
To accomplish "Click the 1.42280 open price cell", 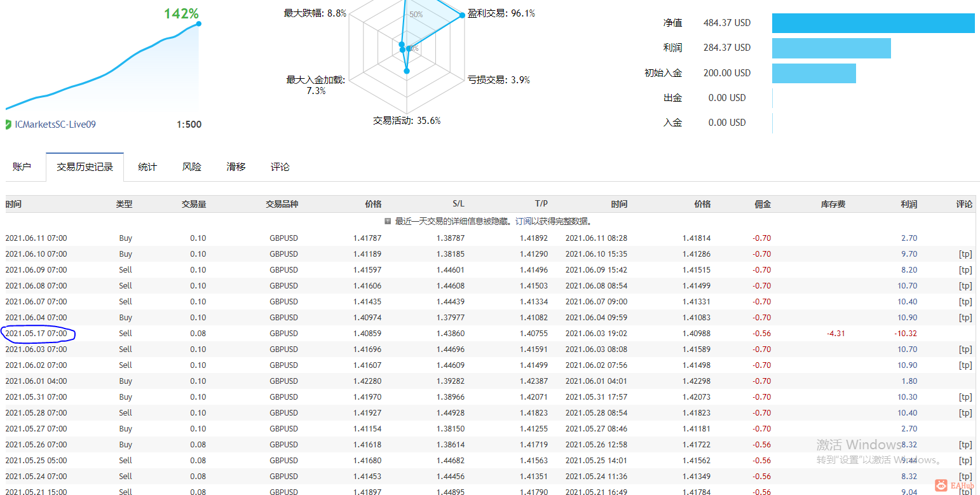I will (367, 381).
